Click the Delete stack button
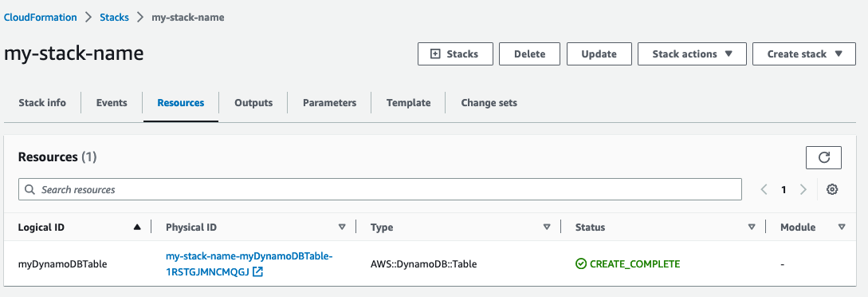Image resolution: width=868 pixels, height=297 pixels. tap(530, 53)
